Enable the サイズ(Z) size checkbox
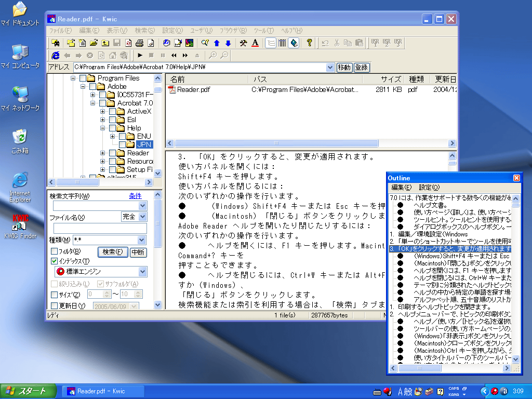Screen dimensions: 532x399 54,295
